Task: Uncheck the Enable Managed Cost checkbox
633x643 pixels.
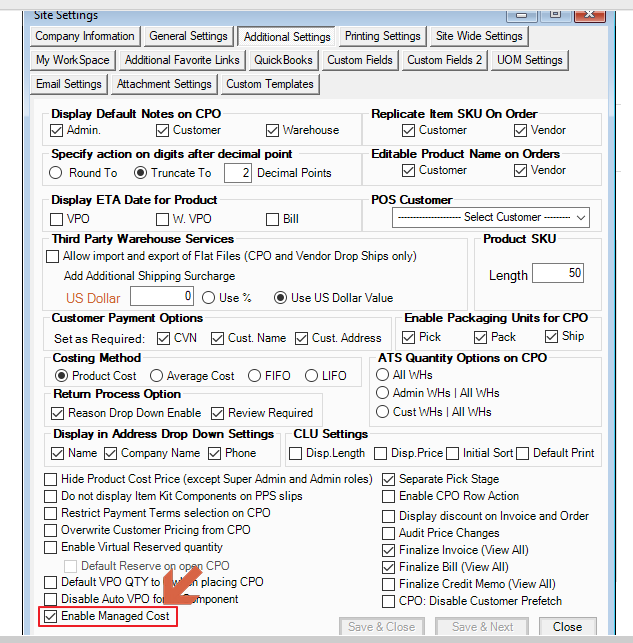Action: pyautogui.click(x=51, y=617)
